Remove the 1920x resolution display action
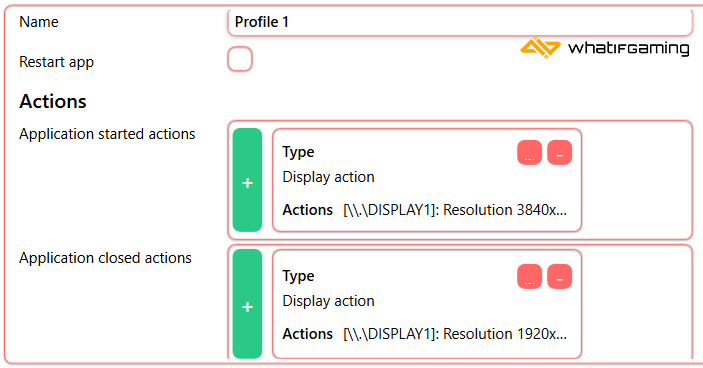The height and width of the screenshot is (368, 703). (560, 277)
